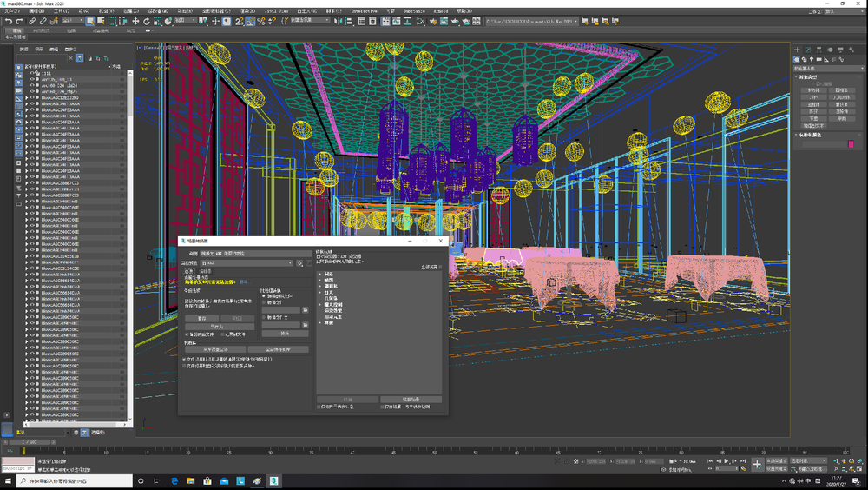Click the Convert Scene button in dialog

click(411, 399)
